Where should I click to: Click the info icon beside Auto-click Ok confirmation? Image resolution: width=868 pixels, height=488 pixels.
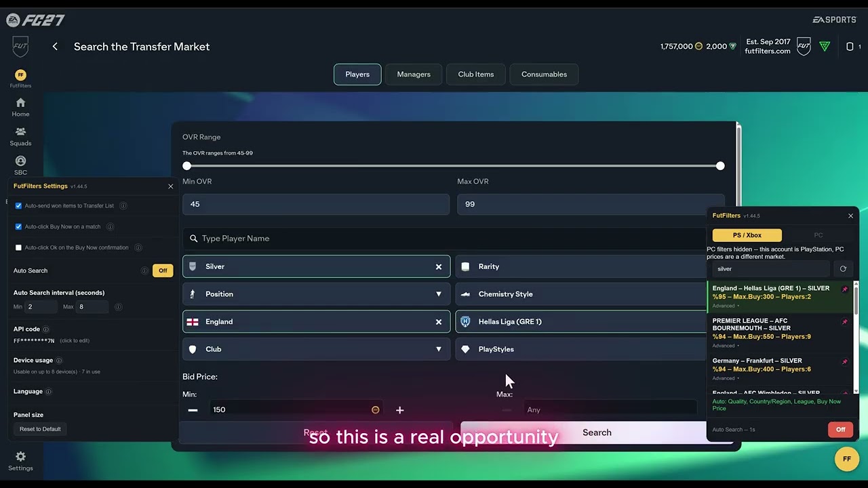point(138,247)
